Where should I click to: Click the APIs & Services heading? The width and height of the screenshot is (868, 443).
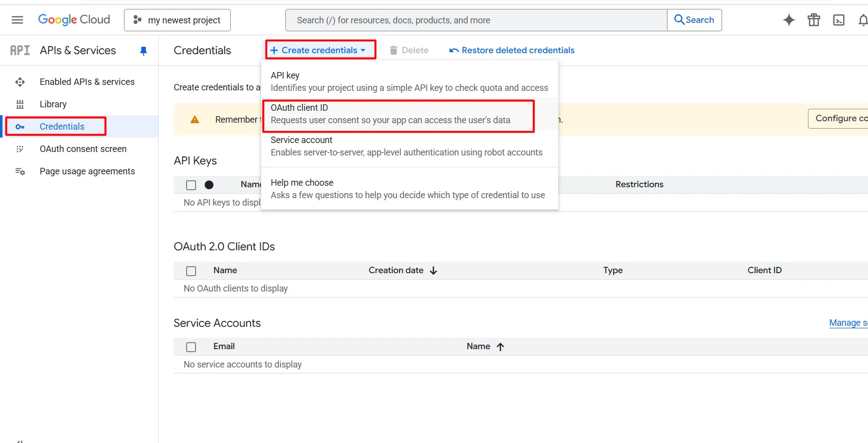coord(78,50)
